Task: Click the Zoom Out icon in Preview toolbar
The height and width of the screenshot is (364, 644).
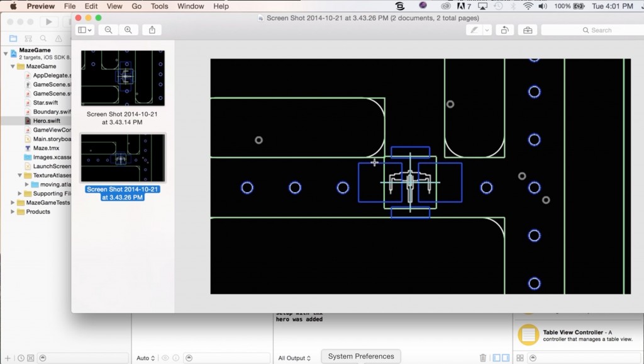Action: [108, 30]
